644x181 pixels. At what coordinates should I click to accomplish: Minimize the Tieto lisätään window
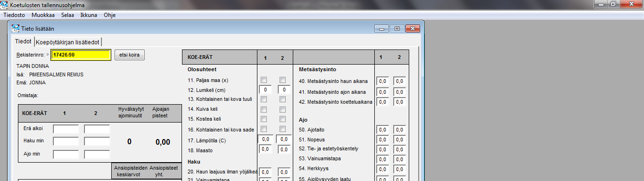pos(382,28)
